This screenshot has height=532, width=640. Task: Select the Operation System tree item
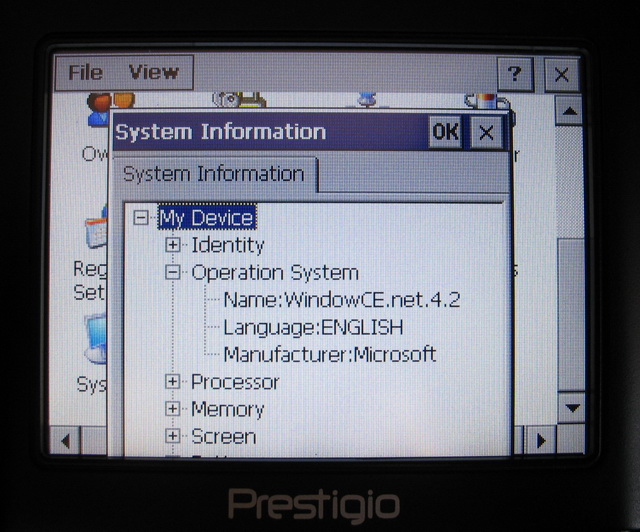[275, 273]
